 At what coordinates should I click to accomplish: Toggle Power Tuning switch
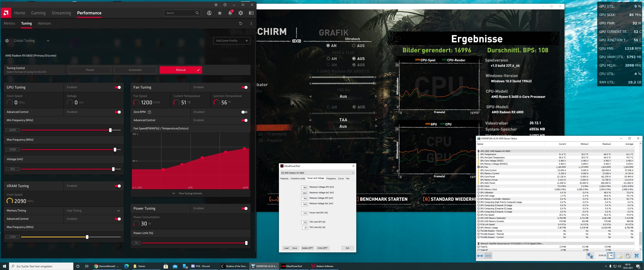click(244, 209)
